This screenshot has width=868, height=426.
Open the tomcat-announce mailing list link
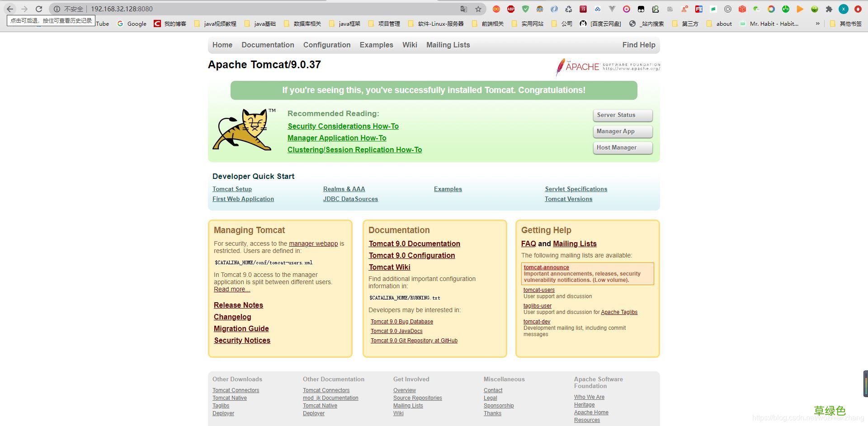(x=546, y=267)
